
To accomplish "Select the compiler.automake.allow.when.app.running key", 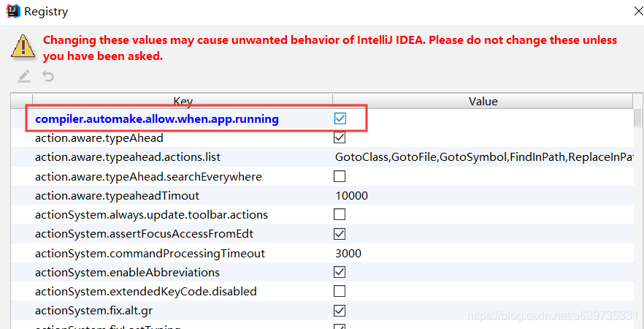I will click(157, 119).
